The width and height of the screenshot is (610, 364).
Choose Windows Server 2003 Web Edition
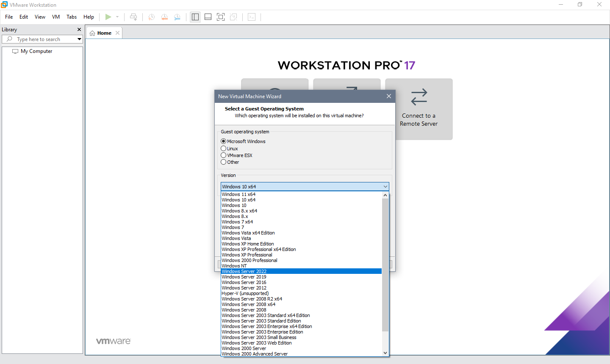[302, 343]
